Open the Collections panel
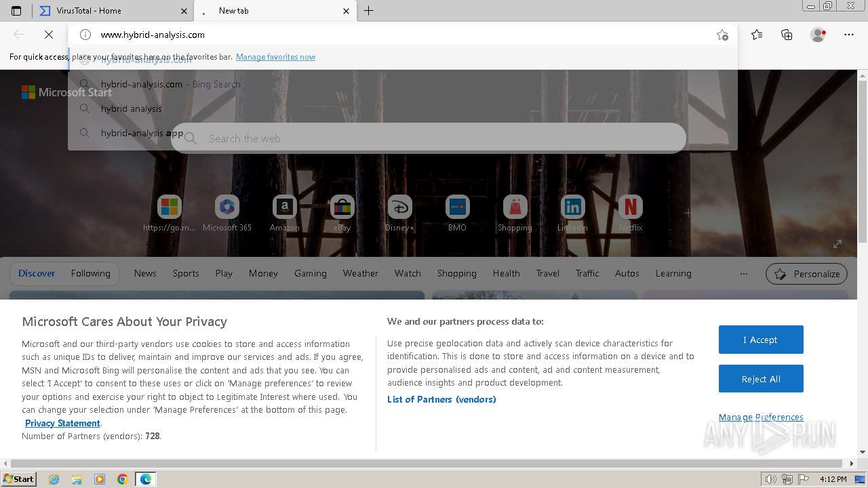The width and height of the screenshot is (868, 488). [787, 35]
